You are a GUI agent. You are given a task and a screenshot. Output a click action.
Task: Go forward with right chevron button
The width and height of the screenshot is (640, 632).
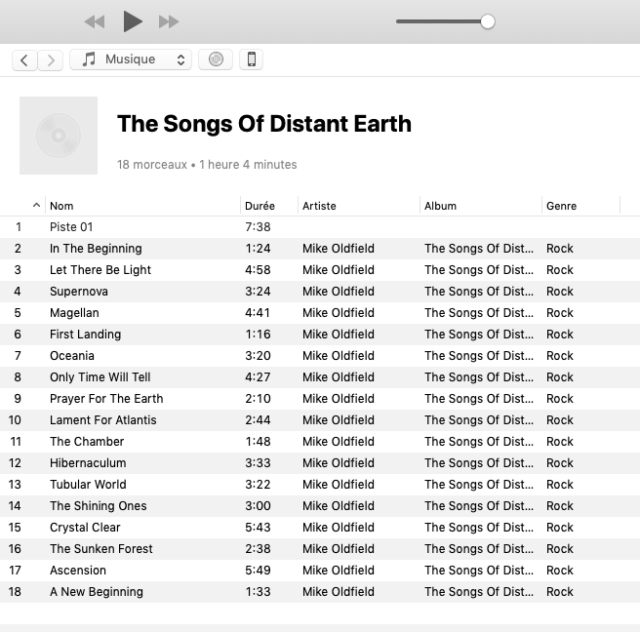pos(50,60)
